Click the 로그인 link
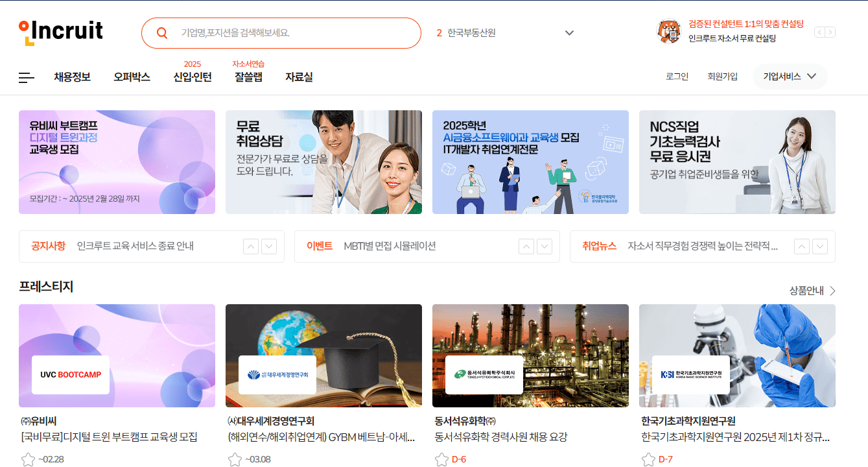Viewport: 868px width, 467px height. coord(677,77)
